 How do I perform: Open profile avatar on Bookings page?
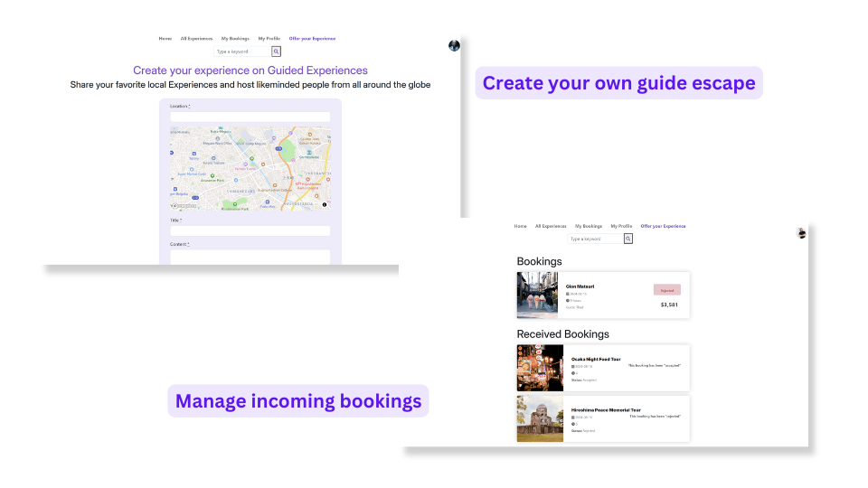point(802,233)
